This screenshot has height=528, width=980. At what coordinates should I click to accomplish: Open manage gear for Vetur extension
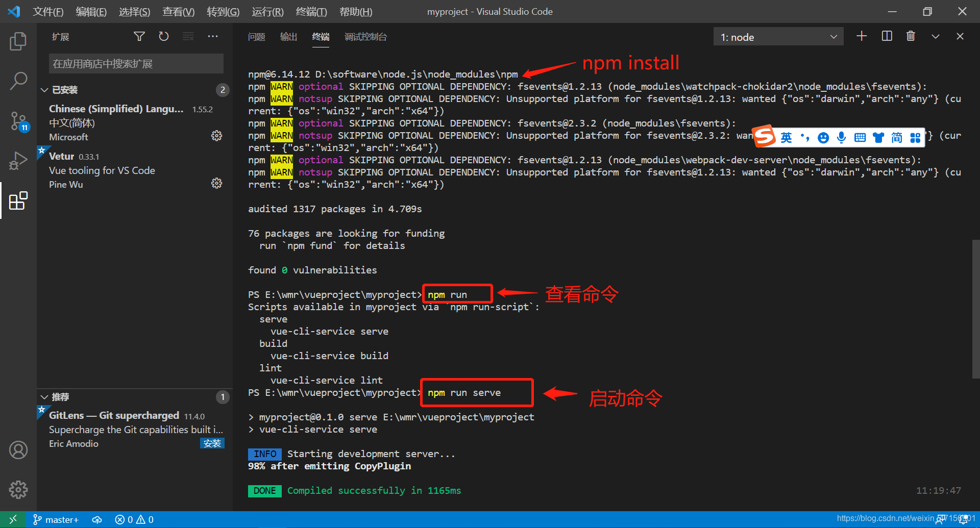[x=217, y=183]
